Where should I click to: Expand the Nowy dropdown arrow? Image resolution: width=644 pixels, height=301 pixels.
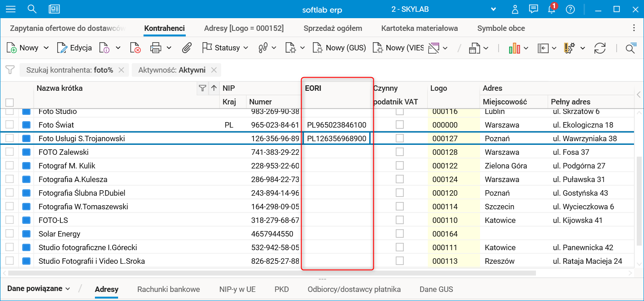(x=46, y=48)
